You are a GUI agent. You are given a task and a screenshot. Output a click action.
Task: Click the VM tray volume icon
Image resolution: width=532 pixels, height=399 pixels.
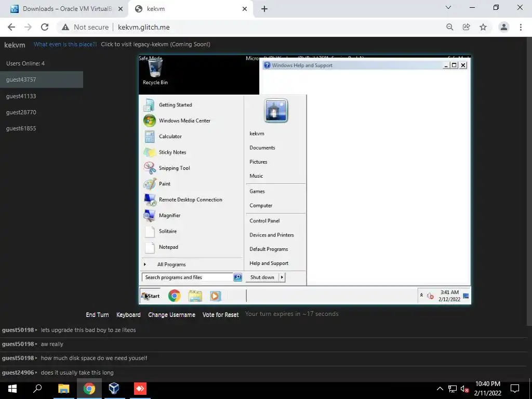tap(430, 296)
